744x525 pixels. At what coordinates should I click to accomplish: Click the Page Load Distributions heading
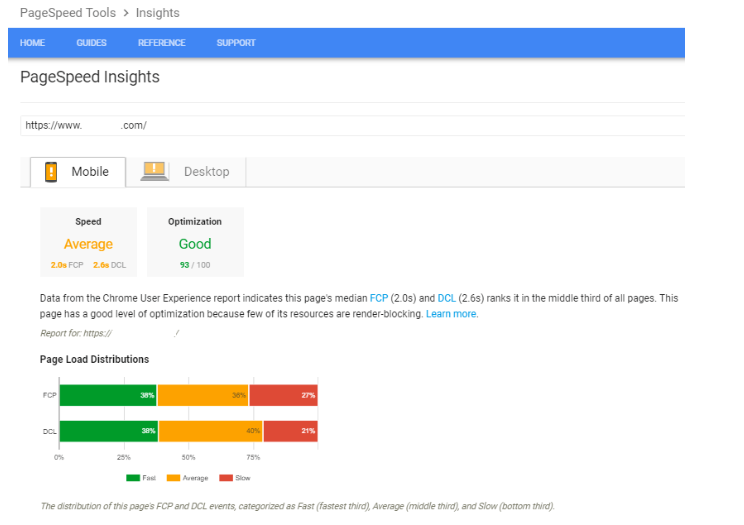pos(94,359)
